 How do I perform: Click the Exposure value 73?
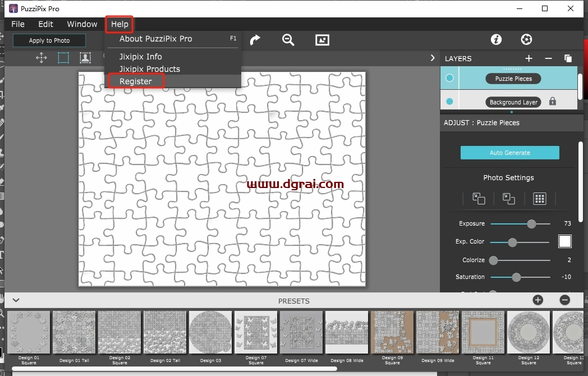567,224
